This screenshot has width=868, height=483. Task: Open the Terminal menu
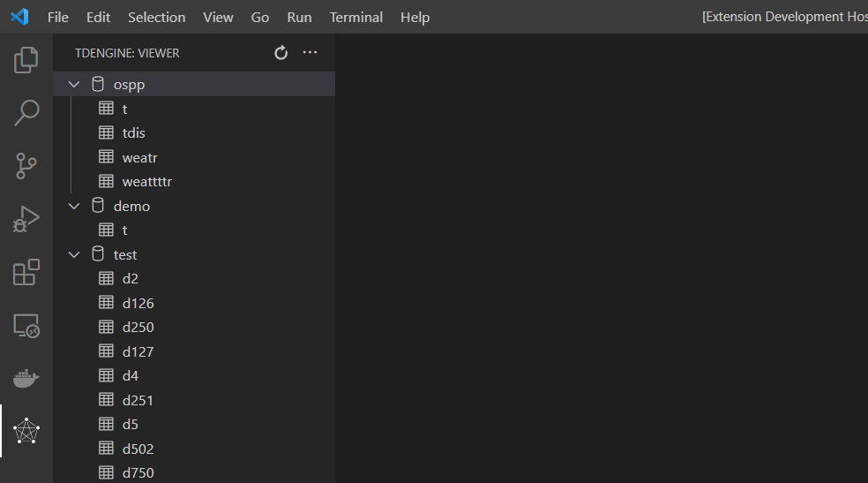pos(356,17)
